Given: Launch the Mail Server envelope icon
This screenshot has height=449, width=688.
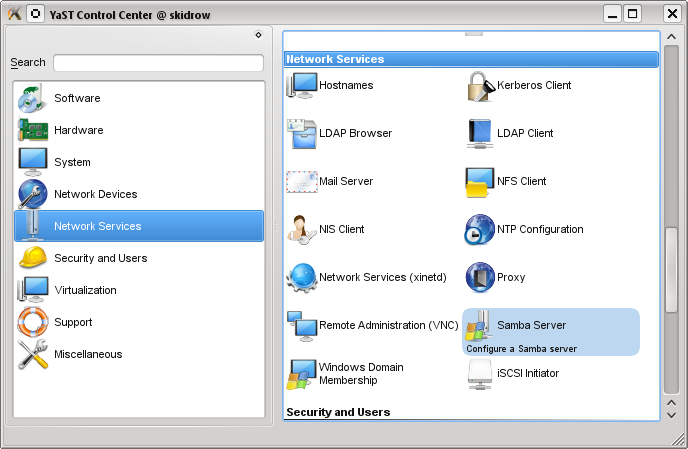Looking at the screenshot, I should point(302,182).
